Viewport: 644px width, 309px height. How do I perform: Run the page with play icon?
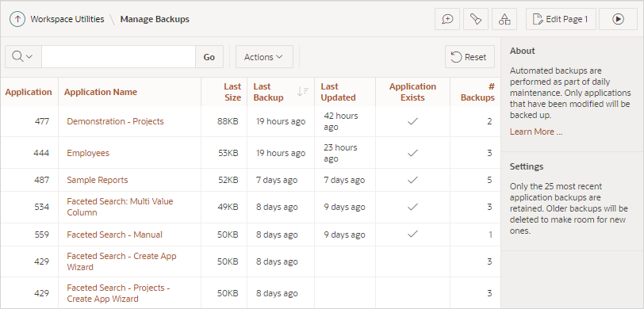[x=618, y=19]
